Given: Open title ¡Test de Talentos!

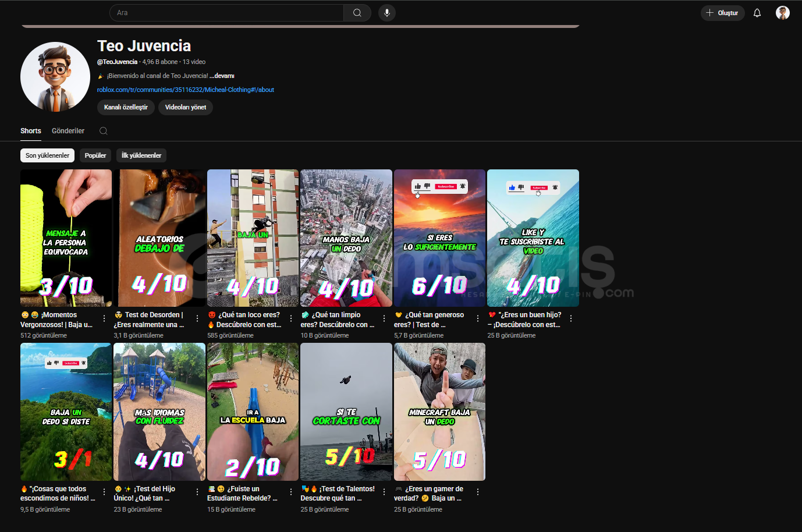Looking at the screenshot, I should click(338, 494).
